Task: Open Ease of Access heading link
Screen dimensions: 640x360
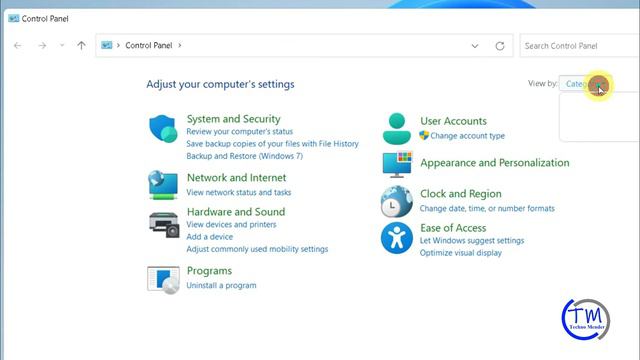Action: [453, 228]
